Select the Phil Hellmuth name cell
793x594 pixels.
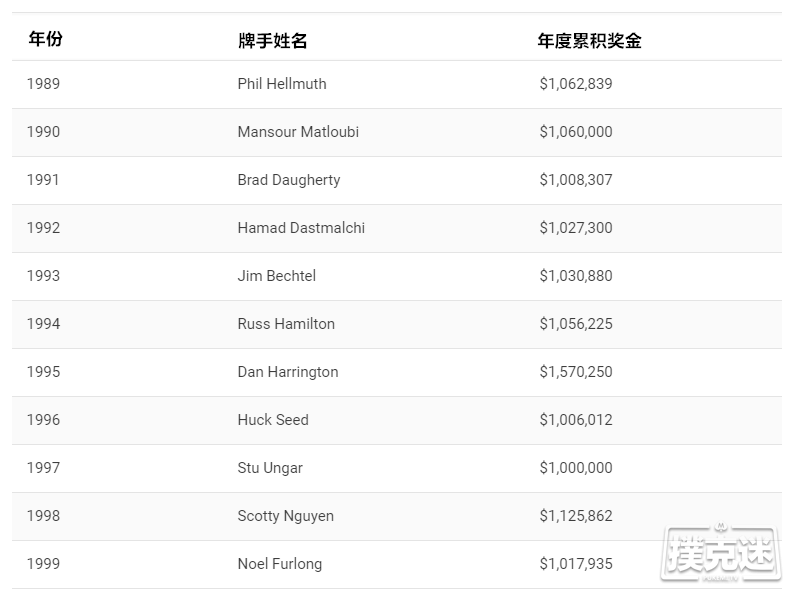pos(282,83)
